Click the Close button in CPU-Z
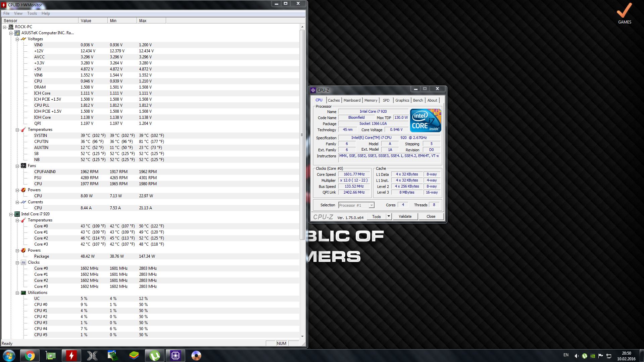 (431, 216)
